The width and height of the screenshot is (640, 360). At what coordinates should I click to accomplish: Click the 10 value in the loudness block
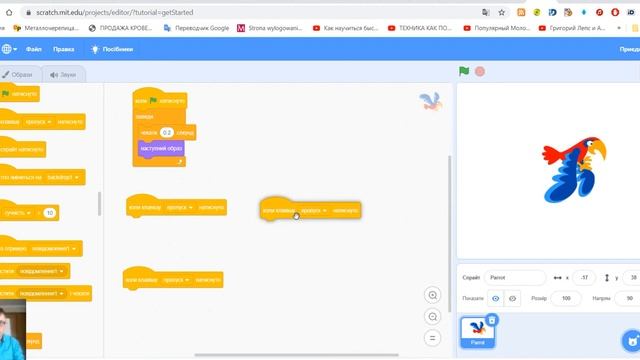point(49,213)
